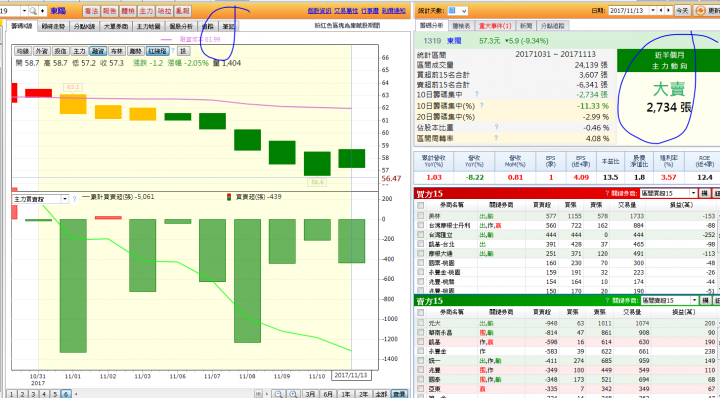Image resolution: width=720 pixels, height=398 pixels.
Task: Toggle the 趨勢 chart overlay
Action: [135, 51]
